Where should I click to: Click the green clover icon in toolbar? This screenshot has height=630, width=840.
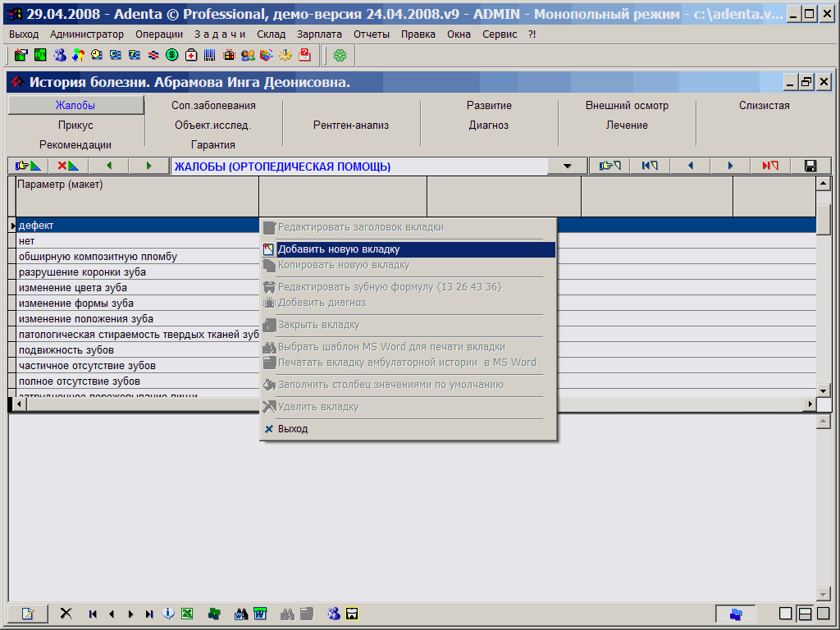coord(340,55)
